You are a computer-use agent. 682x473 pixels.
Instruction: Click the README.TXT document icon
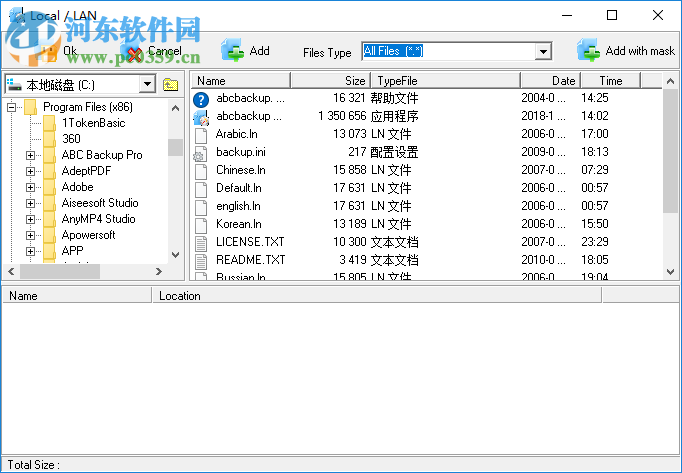(201, 261)
